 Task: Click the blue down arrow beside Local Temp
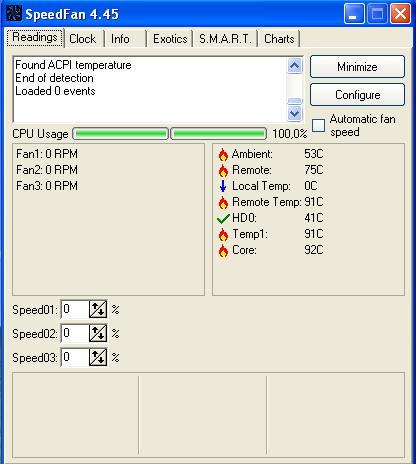pos(223,186)
